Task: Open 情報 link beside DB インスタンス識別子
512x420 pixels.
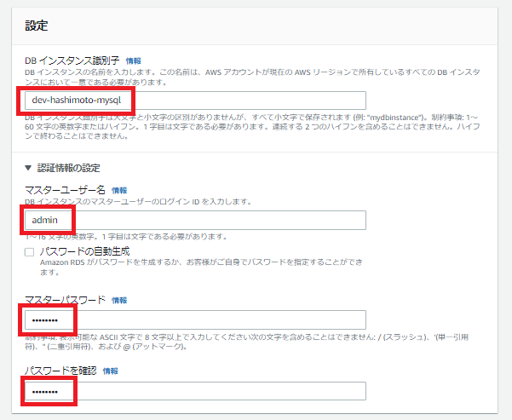Action: point(134,61)
